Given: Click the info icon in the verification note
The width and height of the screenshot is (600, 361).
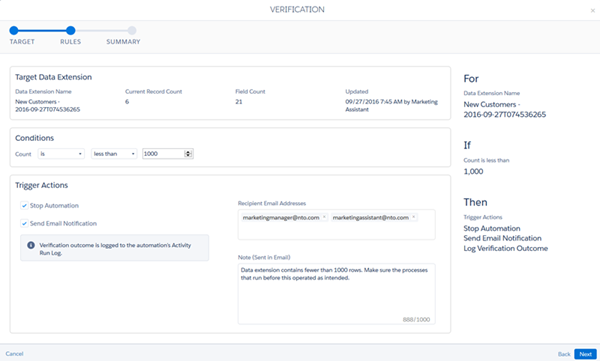Looking at the screenshot, I should [x=31, y=245].
